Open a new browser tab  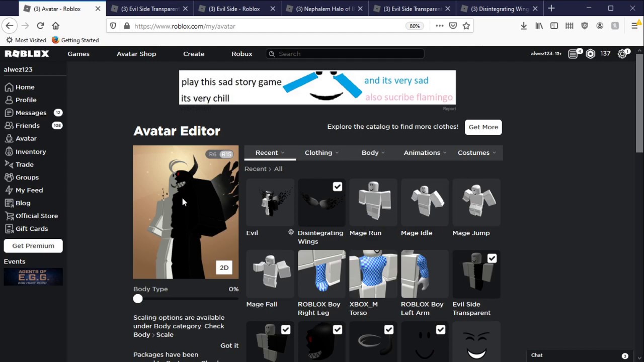pos(551,9)
